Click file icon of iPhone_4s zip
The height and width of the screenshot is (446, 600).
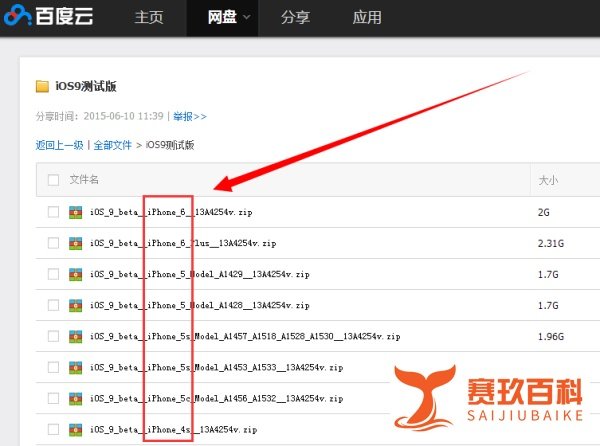pos(75,430)
